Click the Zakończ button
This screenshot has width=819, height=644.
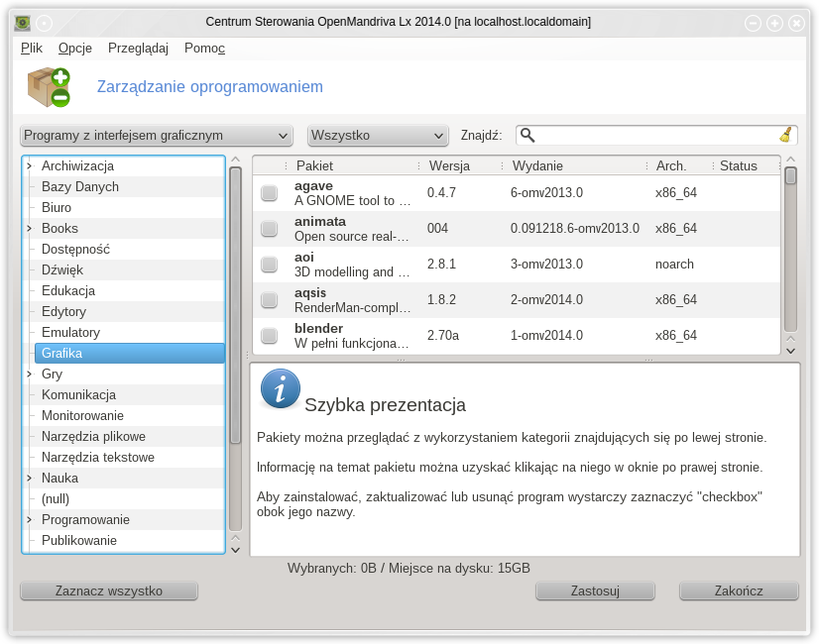739,590
